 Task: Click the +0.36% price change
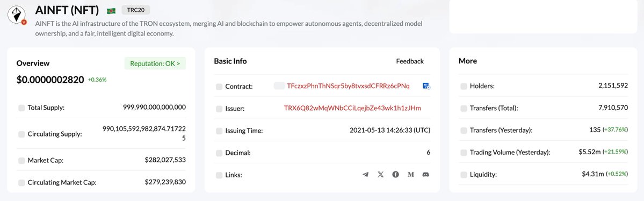97,80
